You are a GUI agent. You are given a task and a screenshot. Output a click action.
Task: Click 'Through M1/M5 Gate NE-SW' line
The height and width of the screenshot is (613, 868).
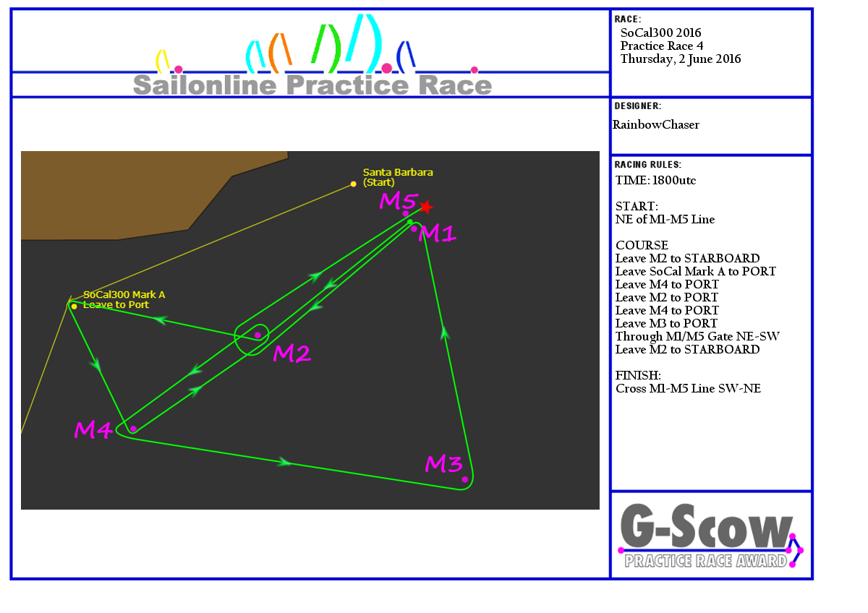(698, 336)
